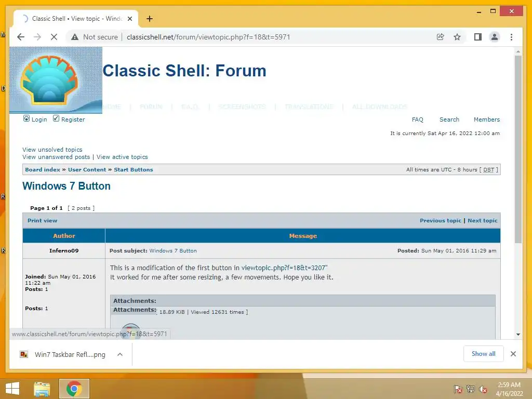The image size is (532, 399).
Task: Open Start Buttons breadcrumb
Action: 134,170
